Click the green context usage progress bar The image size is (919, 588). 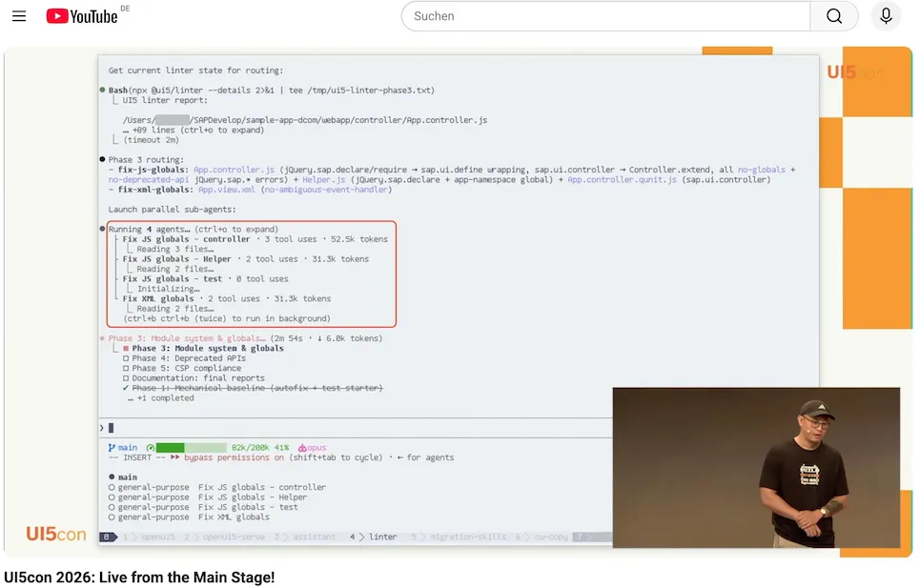click(191, 448)
